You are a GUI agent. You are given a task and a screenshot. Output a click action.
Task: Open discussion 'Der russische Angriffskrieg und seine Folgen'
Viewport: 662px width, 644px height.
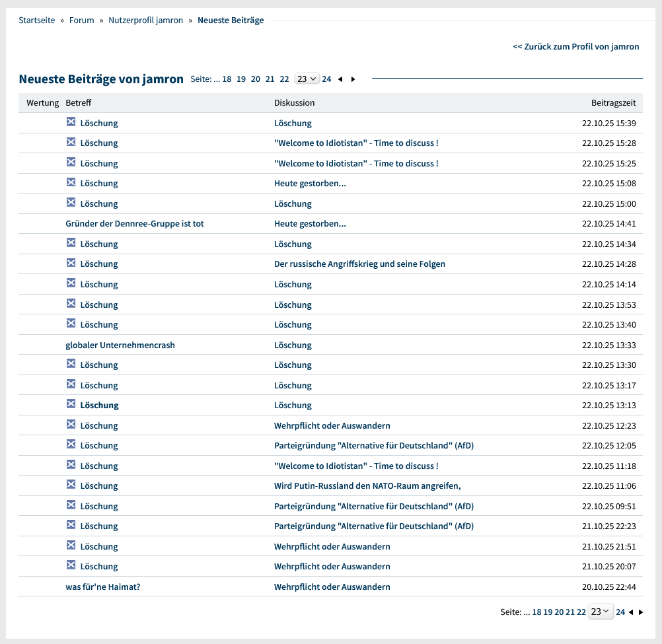pyautogui.click(x=359, y=264)
